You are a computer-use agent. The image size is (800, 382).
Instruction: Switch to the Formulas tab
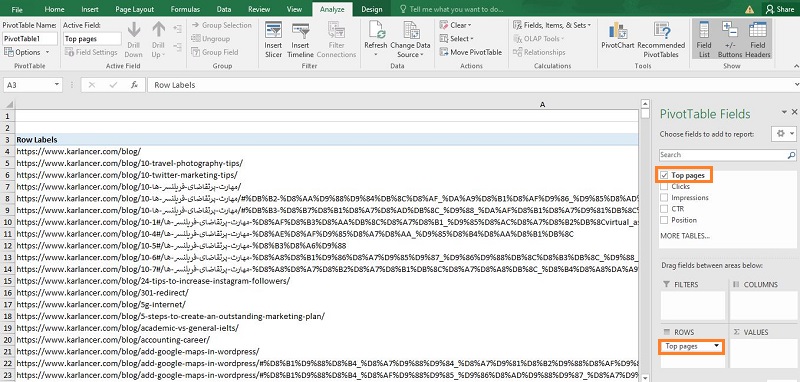(185, 9)
